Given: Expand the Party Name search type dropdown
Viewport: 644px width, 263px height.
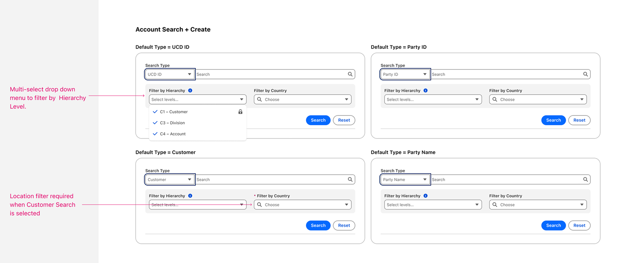Looking at the screenshot, I should tap(405, 179).
